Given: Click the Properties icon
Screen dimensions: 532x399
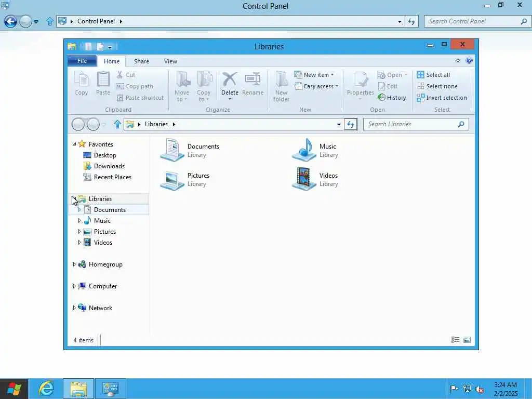Looking at the screenshot, I should (361, 79).
